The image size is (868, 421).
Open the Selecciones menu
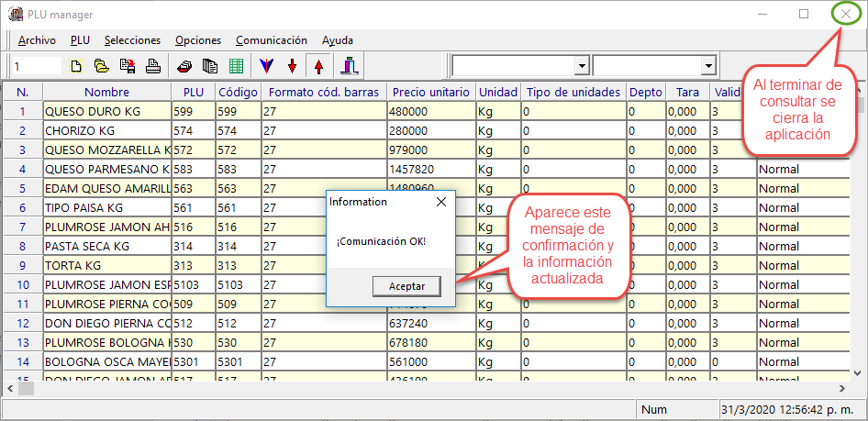132,40
